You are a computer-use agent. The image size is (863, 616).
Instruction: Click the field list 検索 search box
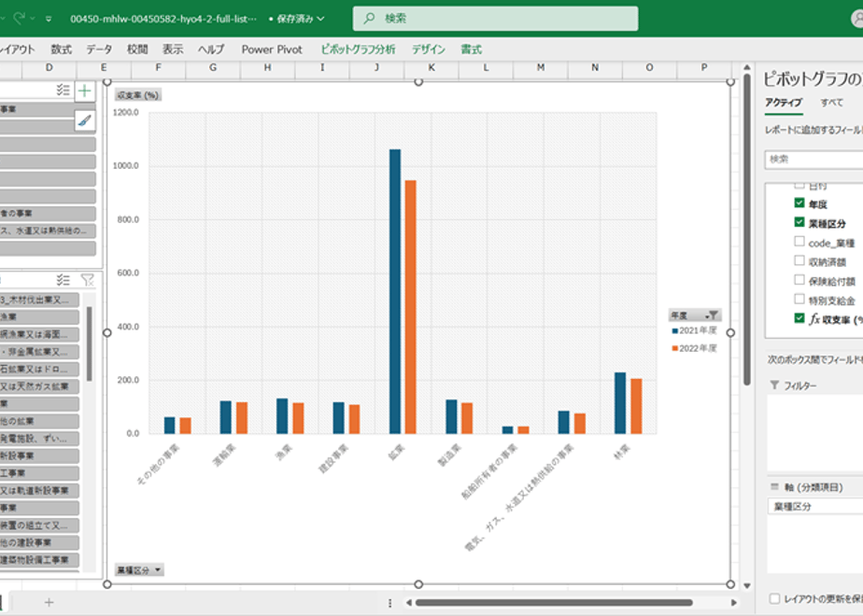point(814,160)
